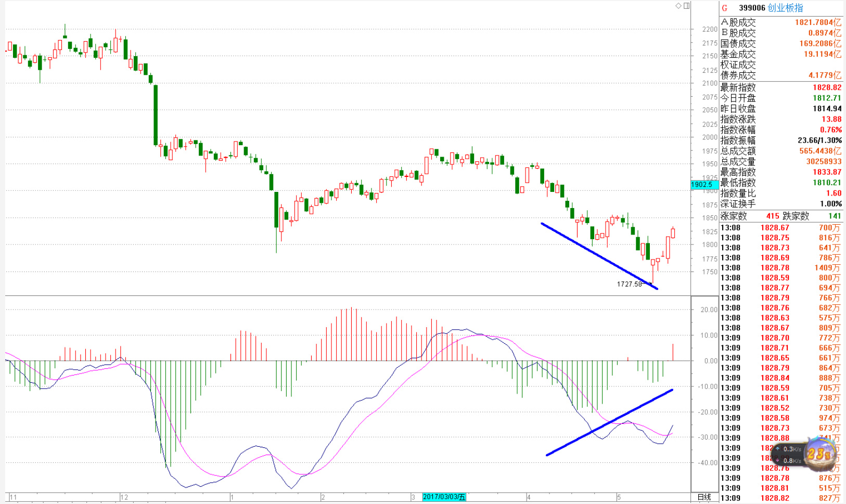Click the 1727.58 low price label
Image resolution: width=846 pixels, height=504 pixels.
point(629,284)
